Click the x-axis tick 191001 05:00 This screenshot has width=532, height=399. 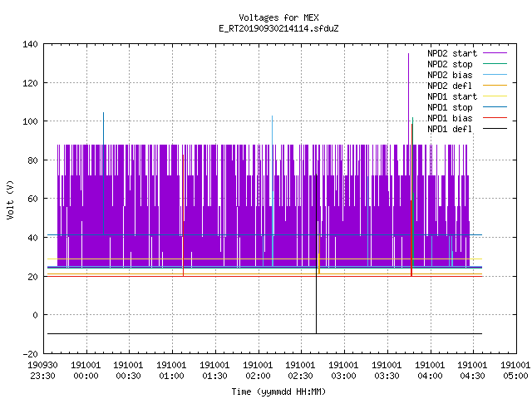point(515,371)
